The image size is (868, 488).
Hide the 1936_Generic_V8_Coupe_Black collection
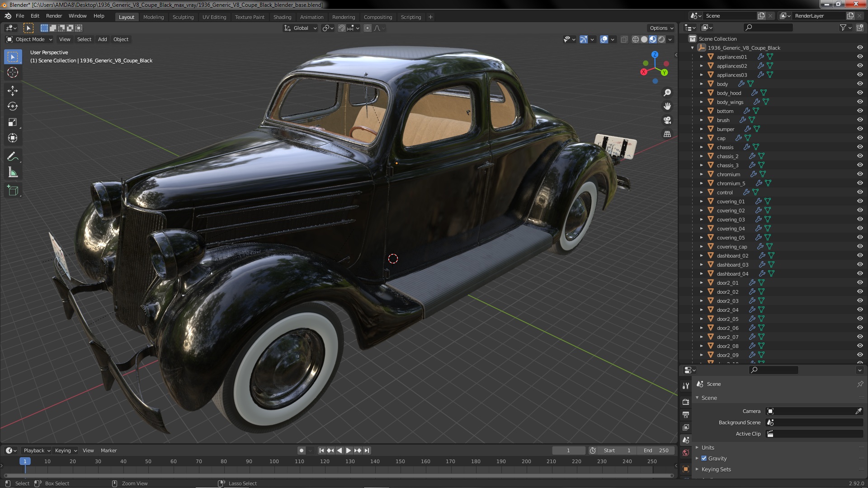(x=860, y=48)
